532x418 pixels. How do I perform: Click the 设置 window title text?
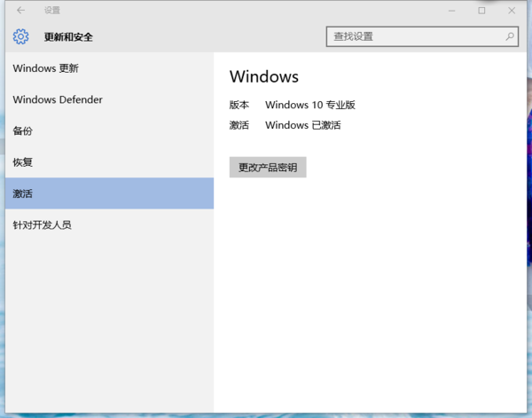pos(52,11)
